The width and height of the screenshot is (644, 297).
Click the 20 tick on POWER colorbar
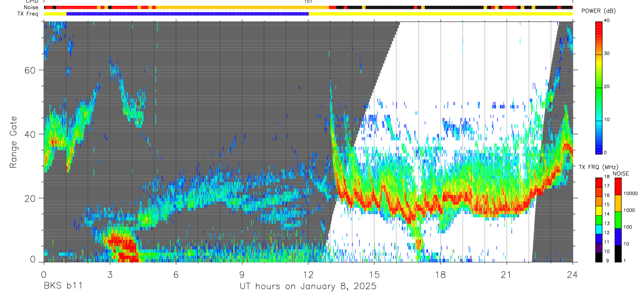607,87
